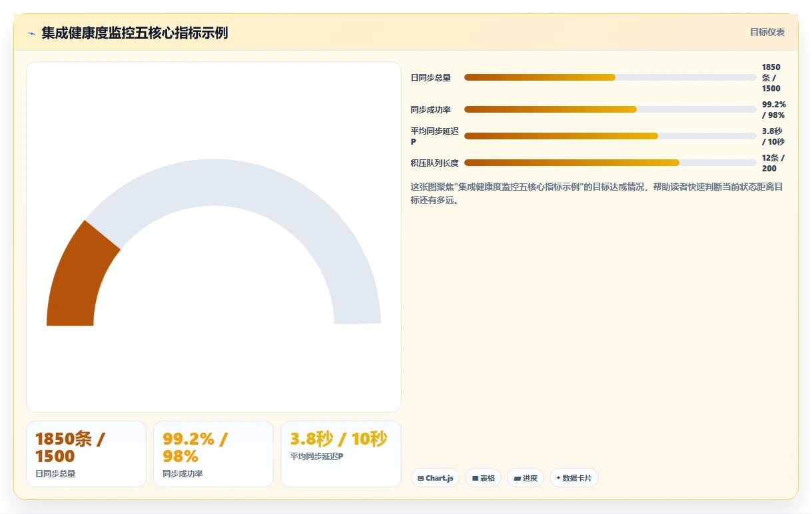The image size is (812, 514).
Task: Click the 同步成功率 label in progress list
Action: pyautogui.click(x=431, y=110)
